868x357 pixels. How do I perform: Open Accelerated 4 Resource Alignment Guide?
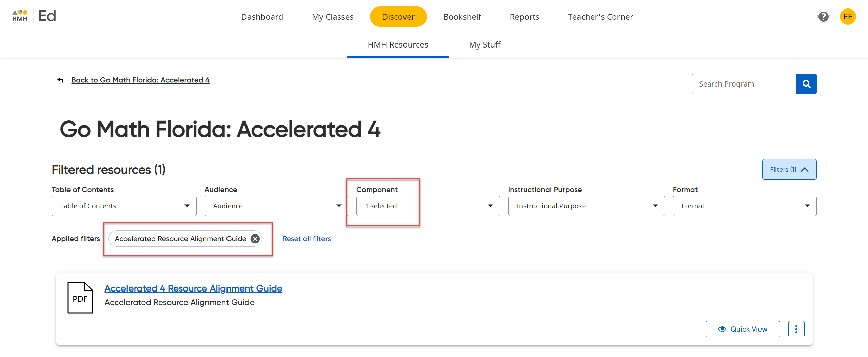click(193, 288)
